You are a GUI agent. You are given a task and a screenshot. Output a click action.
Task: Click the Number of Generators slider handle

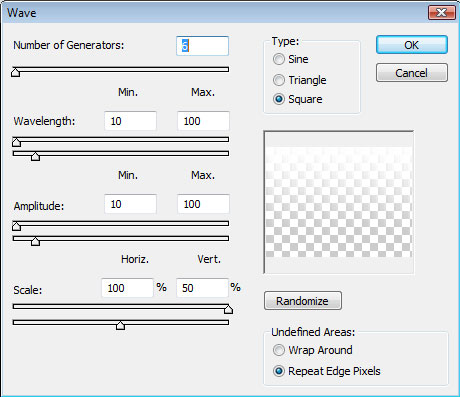coord(15,72)
